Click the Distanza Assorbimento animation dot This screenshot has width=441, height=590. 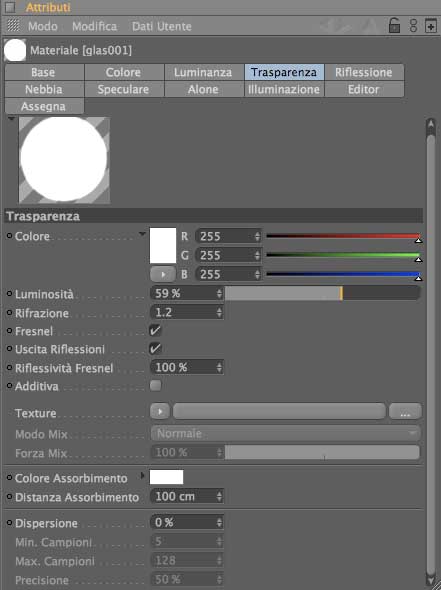click(x=10, y=497)
